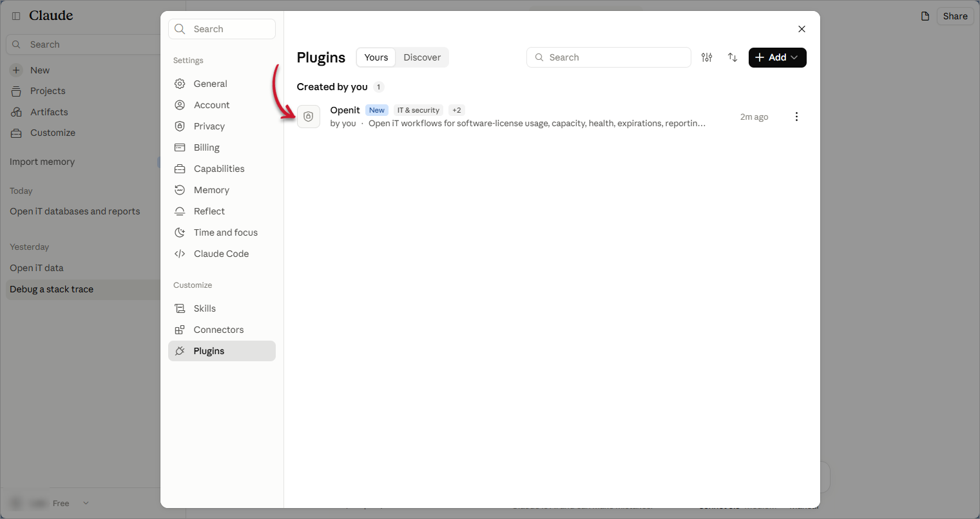Collapse the Claude sidebar panel icon

(x=16, y=16)
